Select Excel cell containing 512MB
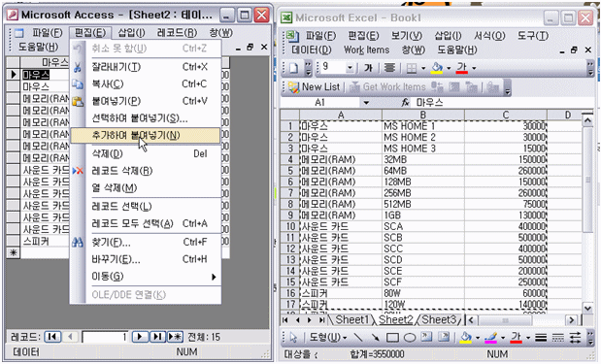 (423, 204)
